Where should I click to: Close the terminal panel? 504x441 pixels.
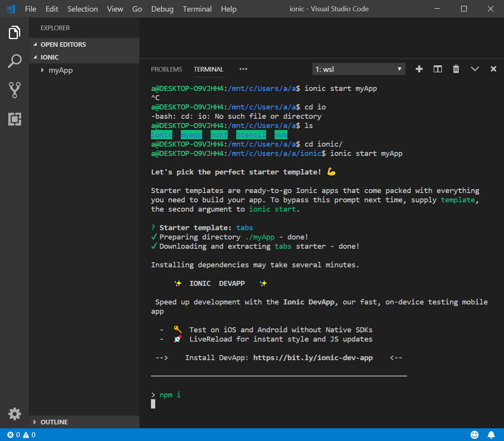click(493, 69)
